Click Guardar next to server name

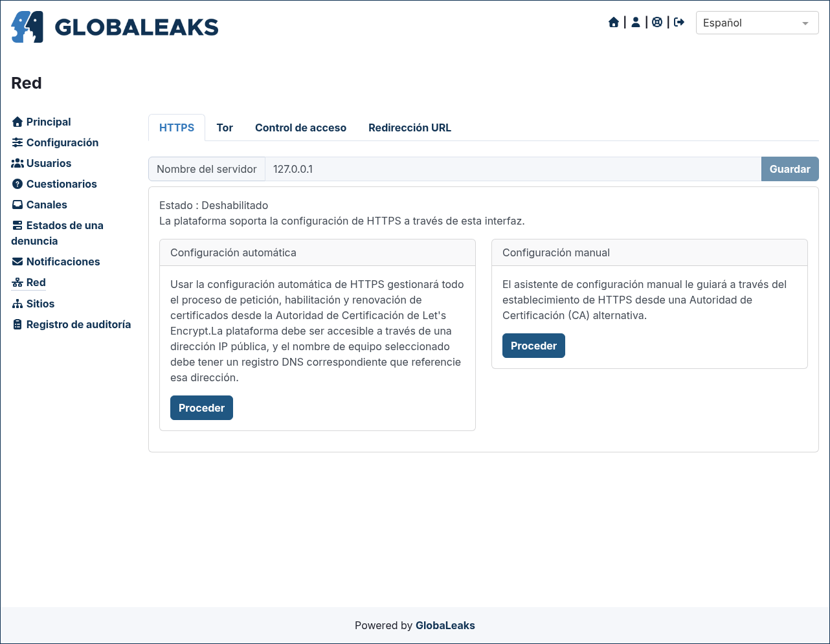790,169
